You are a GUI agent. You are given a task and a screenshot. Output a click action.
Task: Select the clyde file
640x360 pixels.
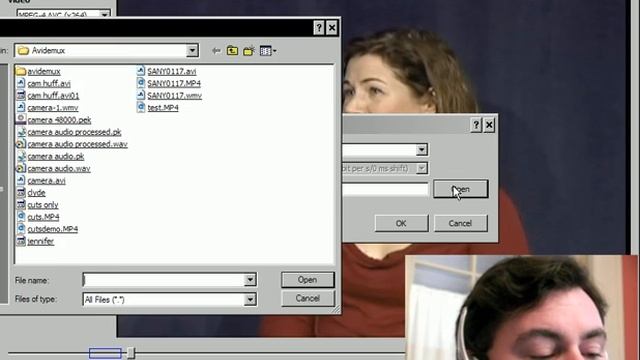(x=36, y=193)
